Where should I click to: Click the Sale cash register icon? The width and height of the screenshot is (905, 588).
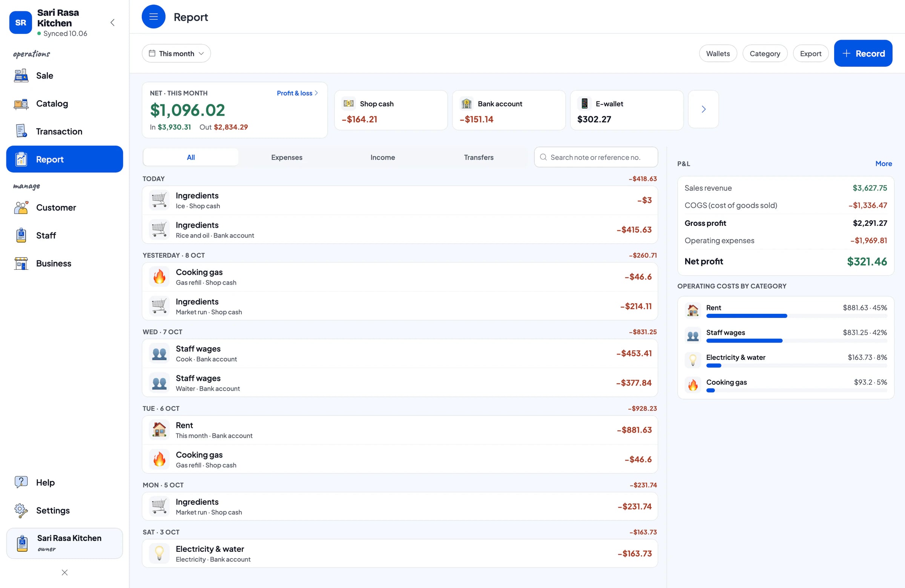click(x=21, y=76)
